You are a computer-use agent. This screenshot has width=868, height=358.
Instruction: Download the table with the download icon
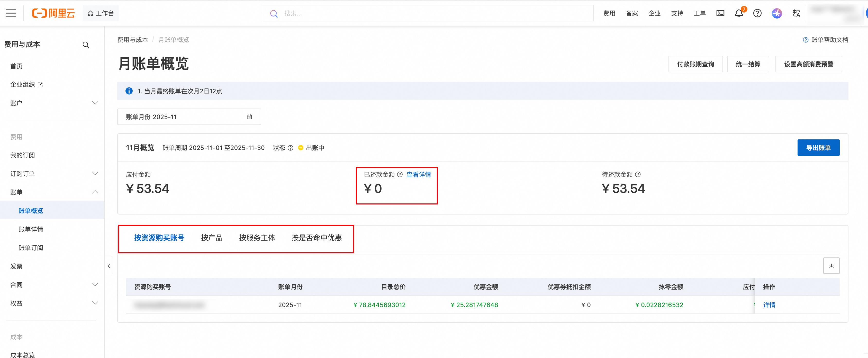[x=831, y=266]
